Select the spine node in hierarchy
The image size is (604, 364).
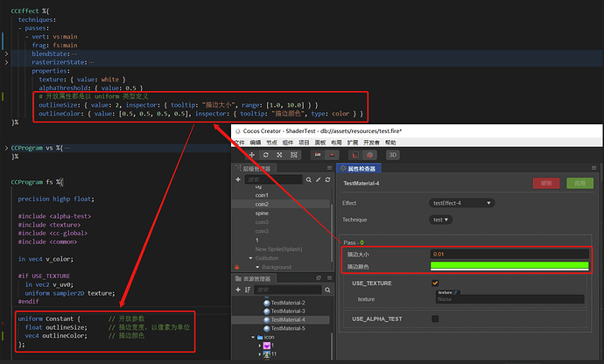262,213
